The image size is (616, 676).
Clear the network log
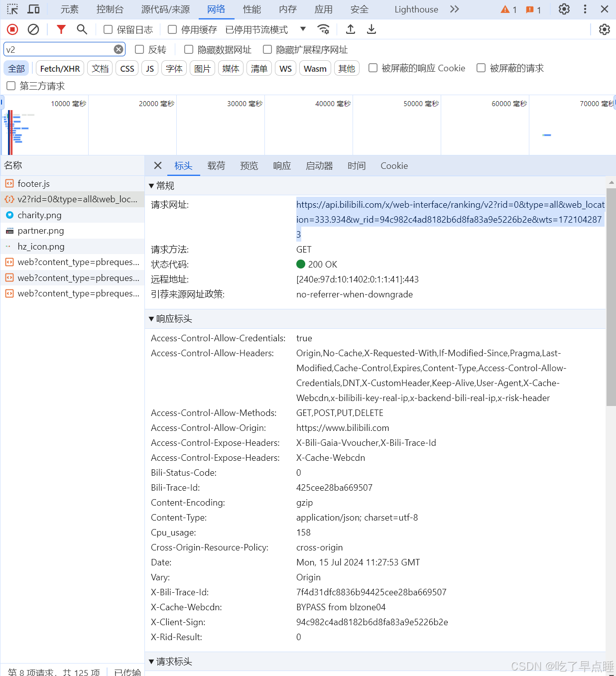tap(33, 29)
